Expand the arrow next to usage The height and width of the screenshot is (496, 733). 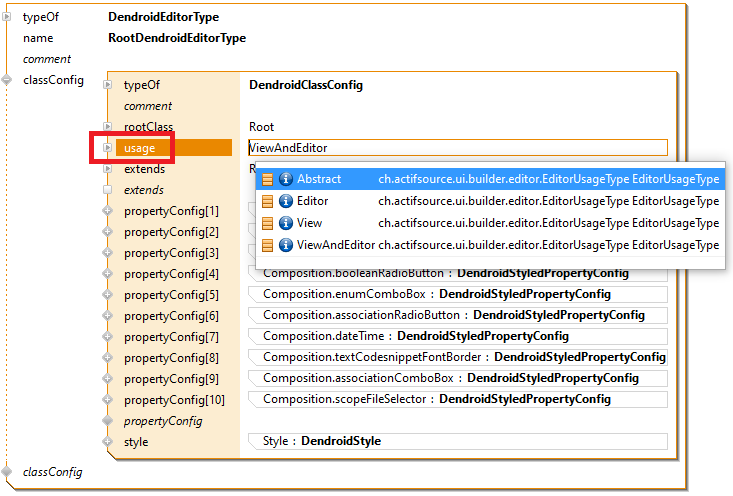[108, 148]
